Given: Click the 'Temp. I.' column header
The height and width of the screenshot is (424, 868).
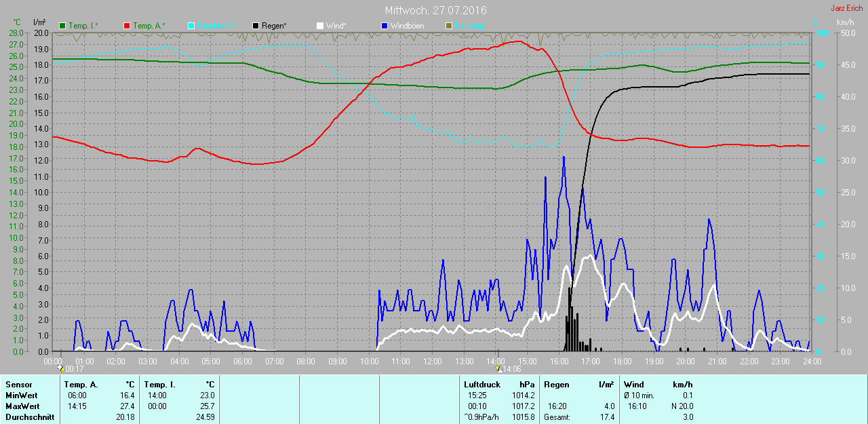Looking at the screenshot, I should (x=159, y=385).
